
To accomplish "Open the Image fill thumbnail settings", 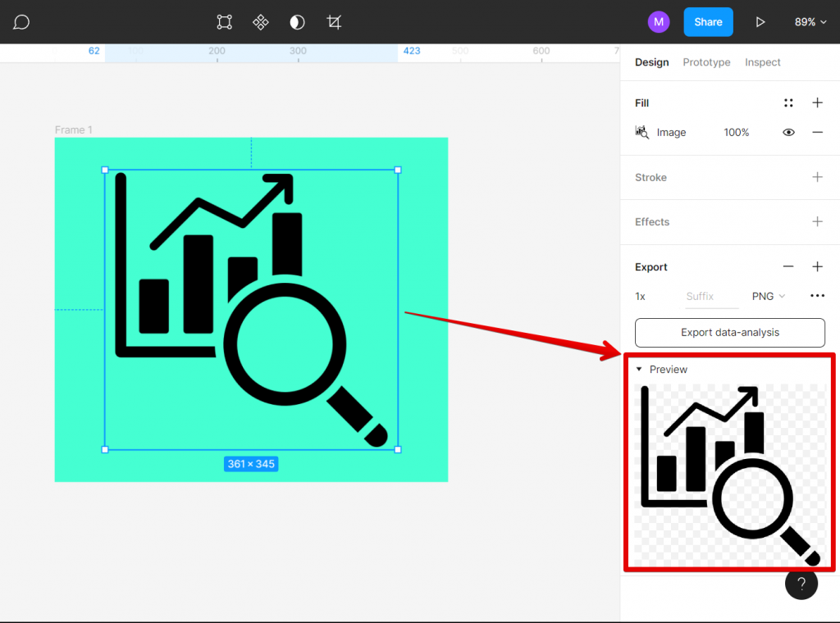I will tap(641, 132).
